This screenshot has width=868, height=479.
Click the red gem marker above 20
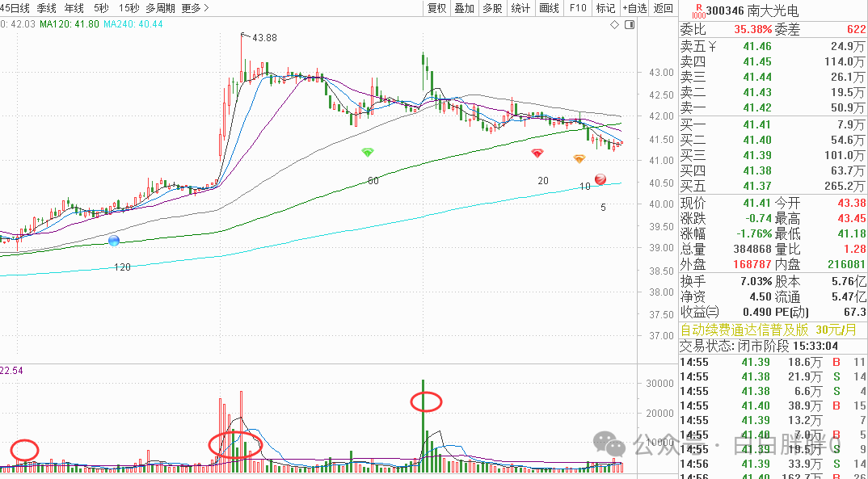(x=537, y=153)
